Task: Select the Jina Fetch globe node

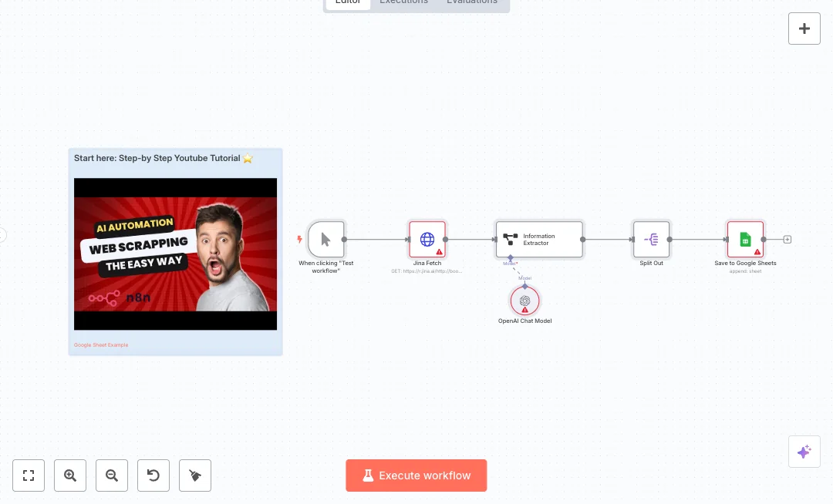Action: pos(427,239)
